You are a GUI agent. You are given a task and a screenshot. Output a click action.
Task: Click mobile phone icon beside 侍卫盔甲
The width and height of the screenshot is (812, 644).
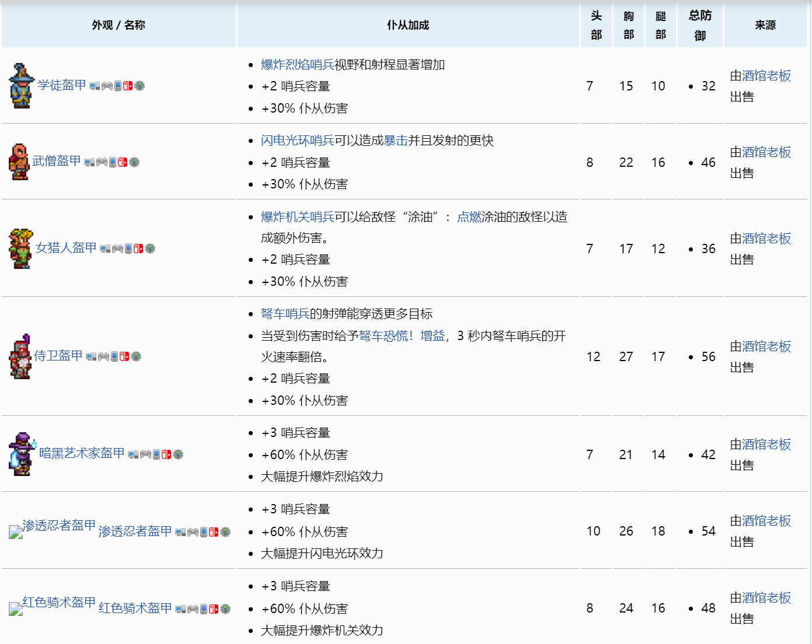[x=114, y=356]
